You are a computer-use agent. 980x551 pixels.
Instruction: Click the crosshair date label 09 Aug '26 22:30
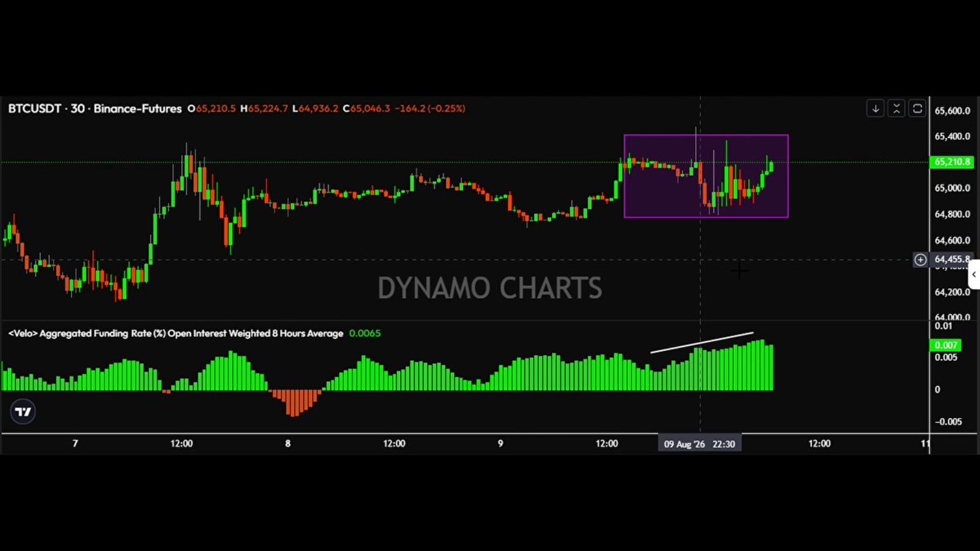click(x=700, y=444)
